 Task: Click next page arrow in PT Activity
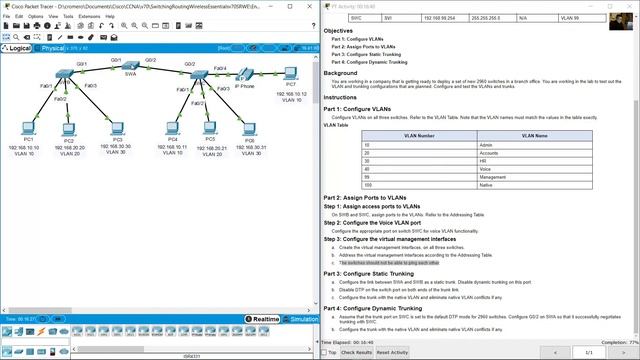(x=623, y=352)
